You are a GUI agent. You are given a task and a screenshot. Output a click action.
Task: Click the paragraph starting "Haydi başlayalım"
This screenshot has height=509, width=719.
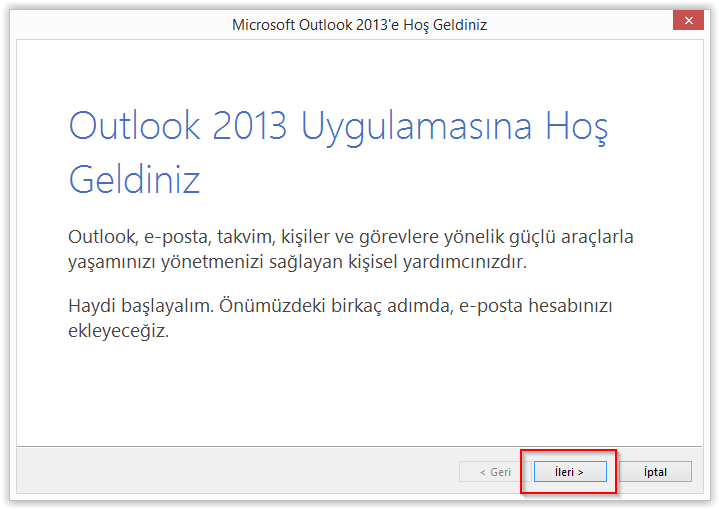coord(340,318)
